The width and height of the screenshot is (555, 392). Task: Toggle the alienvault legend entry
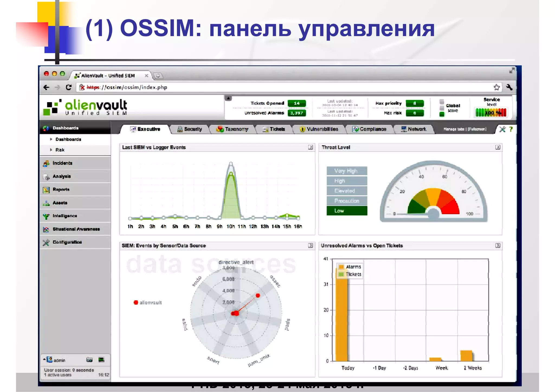(x=148, y=302)
